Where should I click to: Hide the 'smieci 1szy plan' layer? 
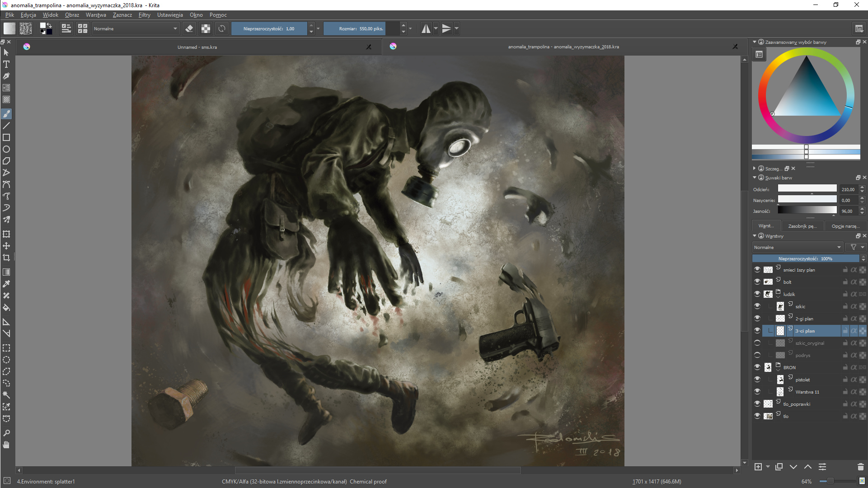(757, 269)
